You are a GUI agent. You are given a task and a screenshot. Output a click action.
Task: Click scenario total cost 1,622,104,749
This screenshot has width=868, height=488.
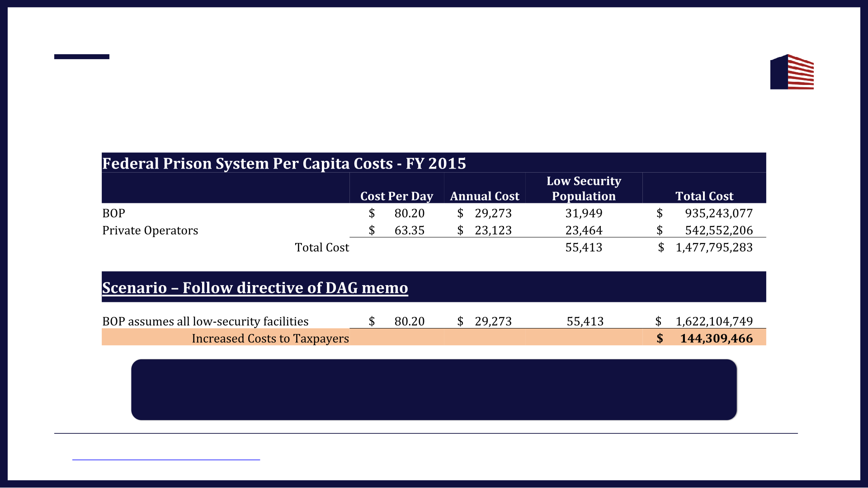click(714, 321)
